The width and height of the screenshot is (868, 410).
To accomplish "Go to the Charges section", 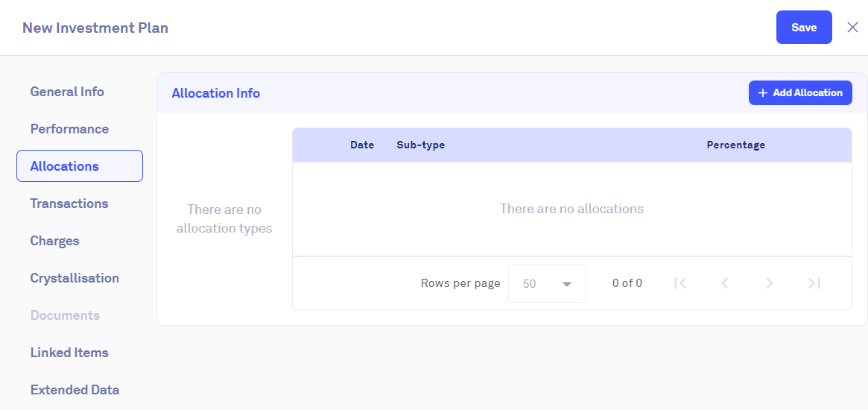I will coord(54,241).
